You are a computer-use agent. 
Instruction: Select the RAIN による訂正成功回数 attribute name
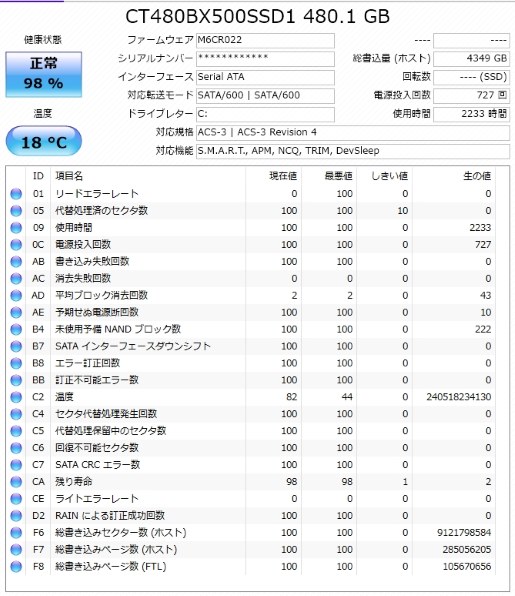pos(110,516)
